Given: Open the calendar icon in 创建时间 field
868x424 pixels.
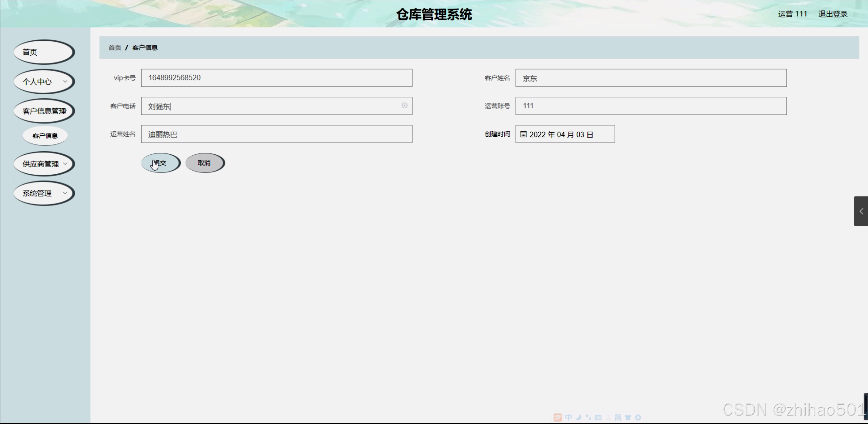Looking at the screenshot, I should 523,134.
